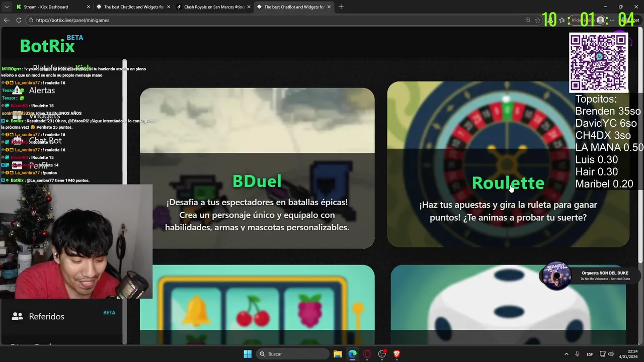Click 'Brenden 35so' in Topcitos list
This screenshot has width=644, height=362.
tap(608, 111)
